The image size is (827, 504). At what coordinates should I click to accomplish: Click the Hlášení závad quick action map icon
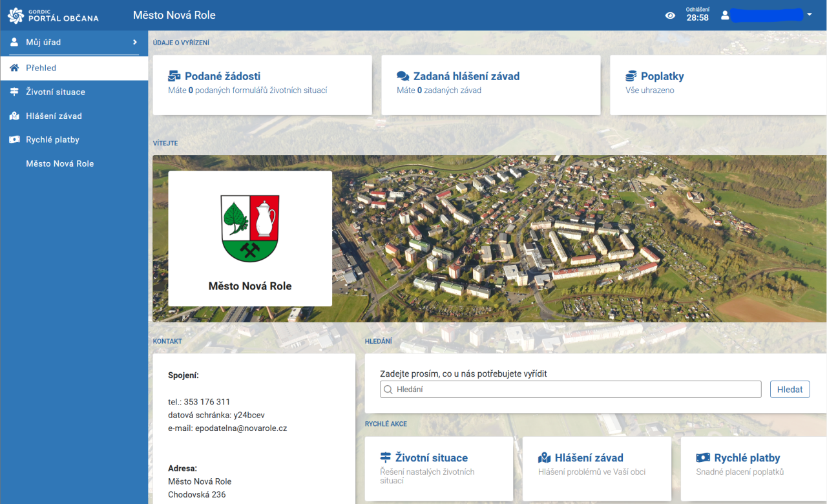544,457
